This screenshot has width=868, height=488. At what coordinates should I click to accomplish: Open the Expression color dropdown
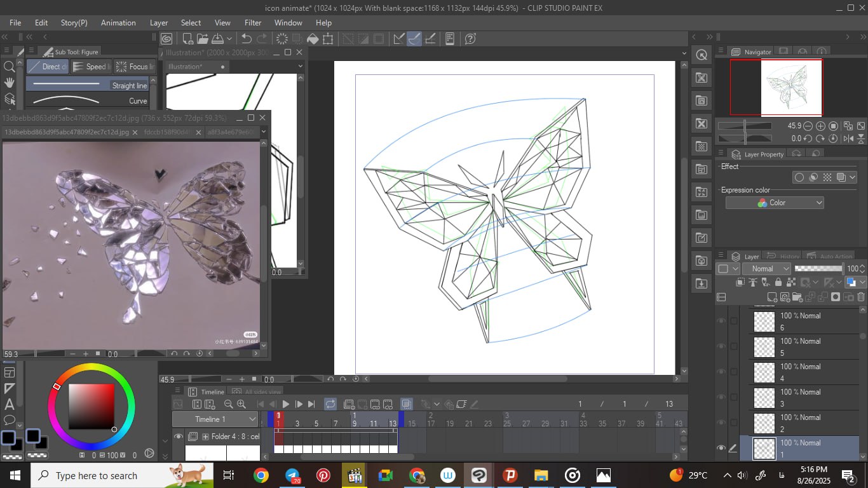tap(775, 203)
